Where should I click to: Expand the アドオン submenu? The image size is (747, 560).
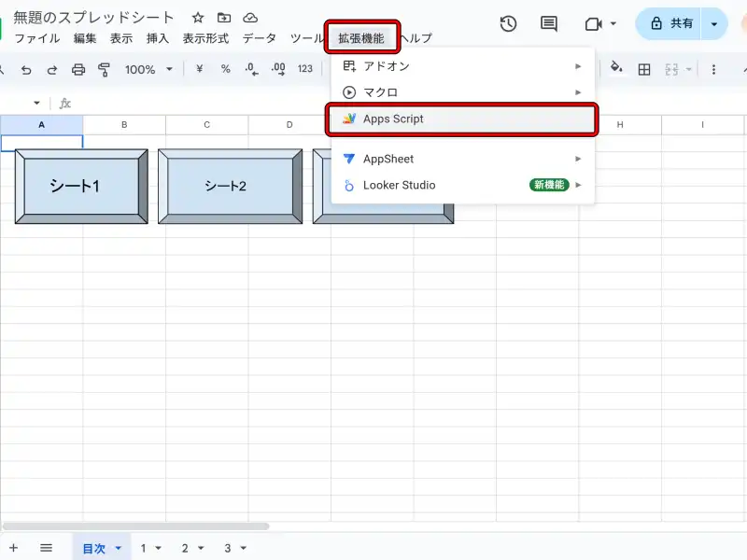[x=462, y=66]
